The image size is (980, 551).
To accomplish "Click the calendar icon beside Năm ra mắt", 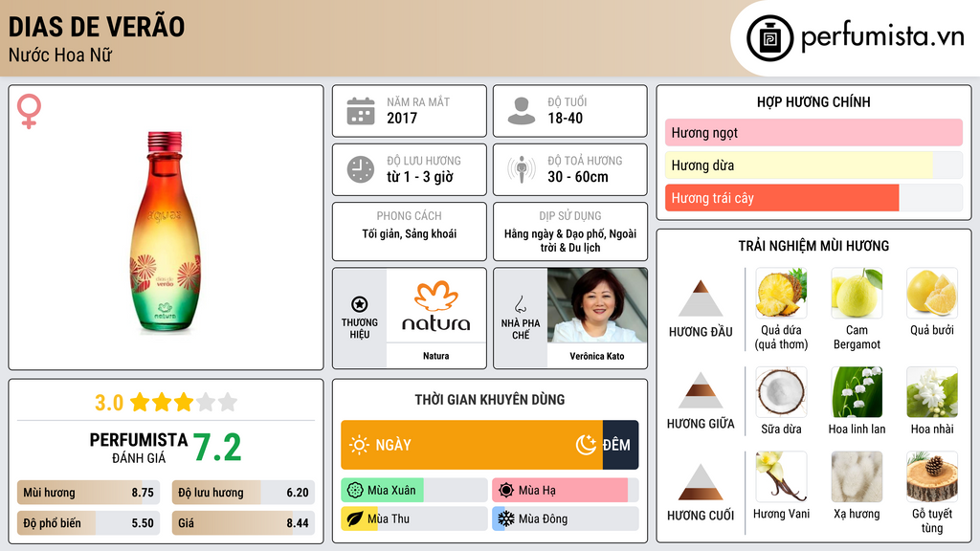I will click(361, 111).
